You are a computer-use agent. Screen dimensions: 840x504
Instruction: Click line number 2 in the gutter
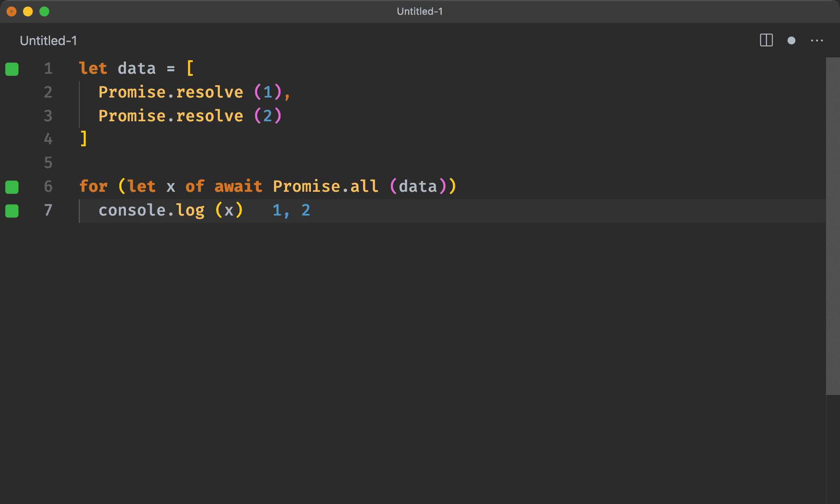tap(48, 92)
